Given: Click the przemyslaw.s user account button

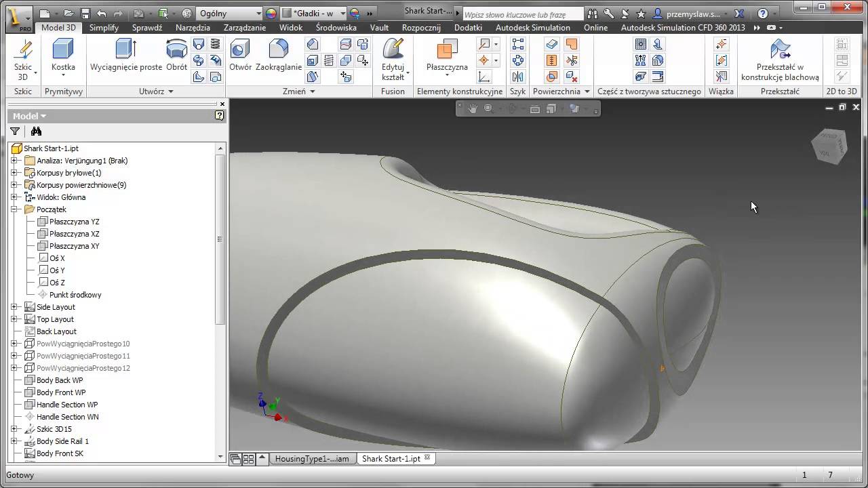Looking at the screenshot, I should point(690,13).
